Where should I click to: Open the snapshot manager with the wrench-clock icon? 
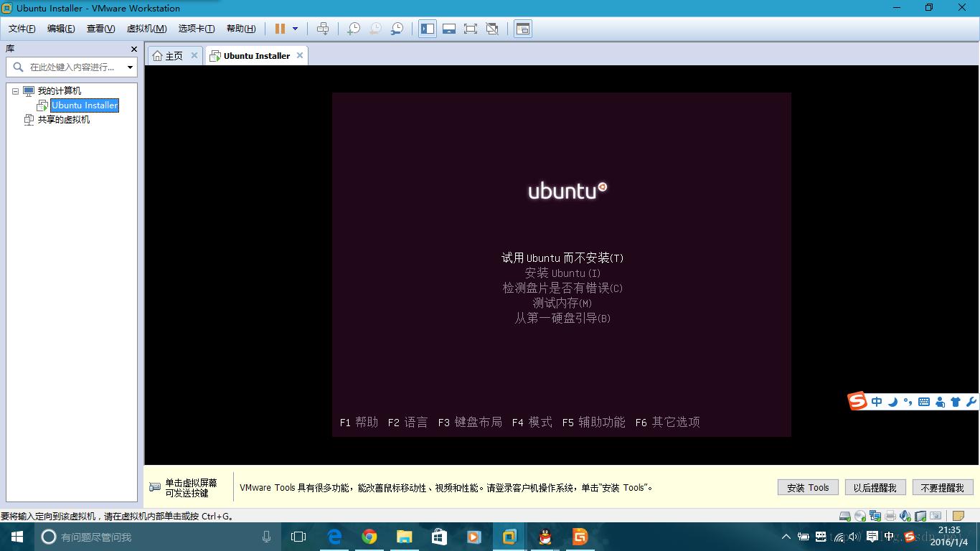coord(397,29)
